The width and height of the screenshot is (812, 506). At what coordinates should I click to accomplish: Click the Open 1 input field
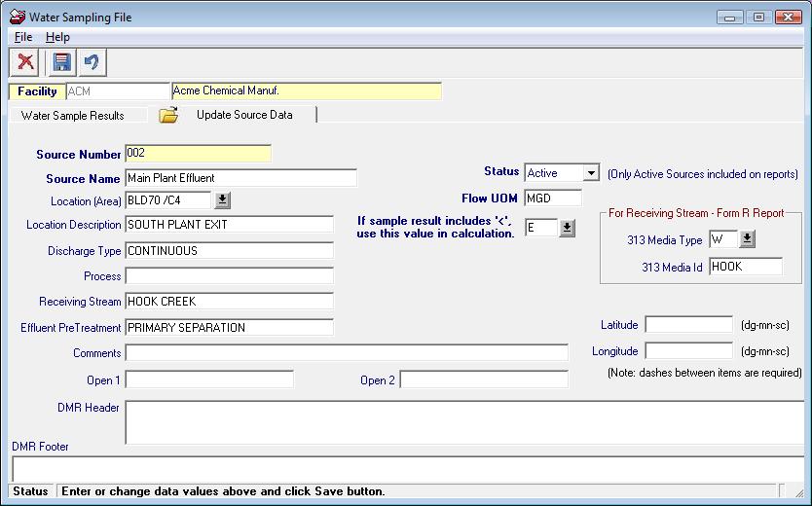point(209,379)
